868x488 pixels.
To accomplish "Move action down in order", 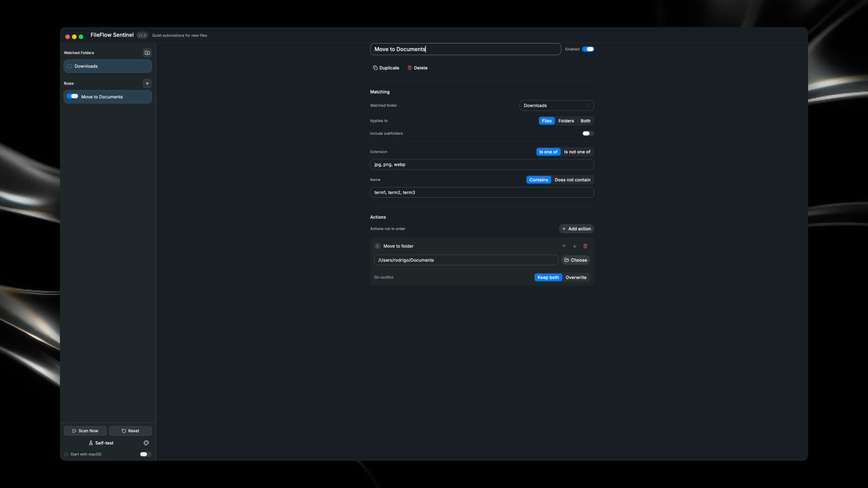I will click(575, 246).
